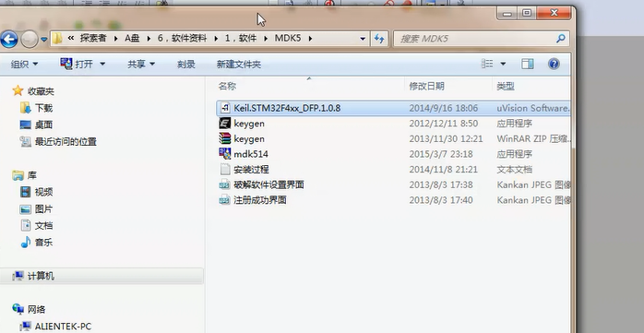Click the 2014/9/16 18:06 date cell
Image resolution: width=644 pixels, height=333 pixels.
(443, 109)
